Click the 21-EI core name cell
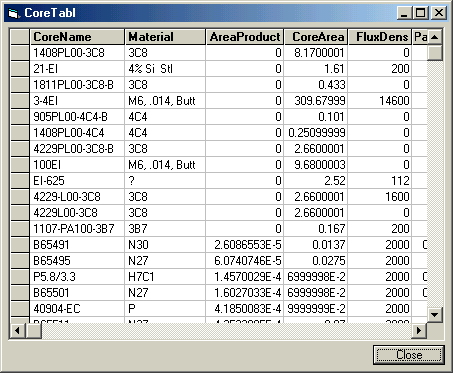 pyautogui.click(x=77, y=69)
